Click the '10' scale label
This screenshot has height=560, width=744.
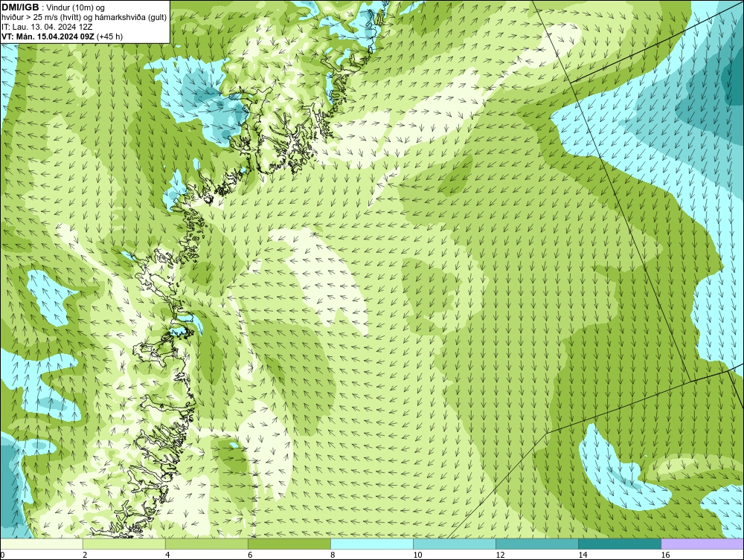pyautogui.click(x=417, y=555)
